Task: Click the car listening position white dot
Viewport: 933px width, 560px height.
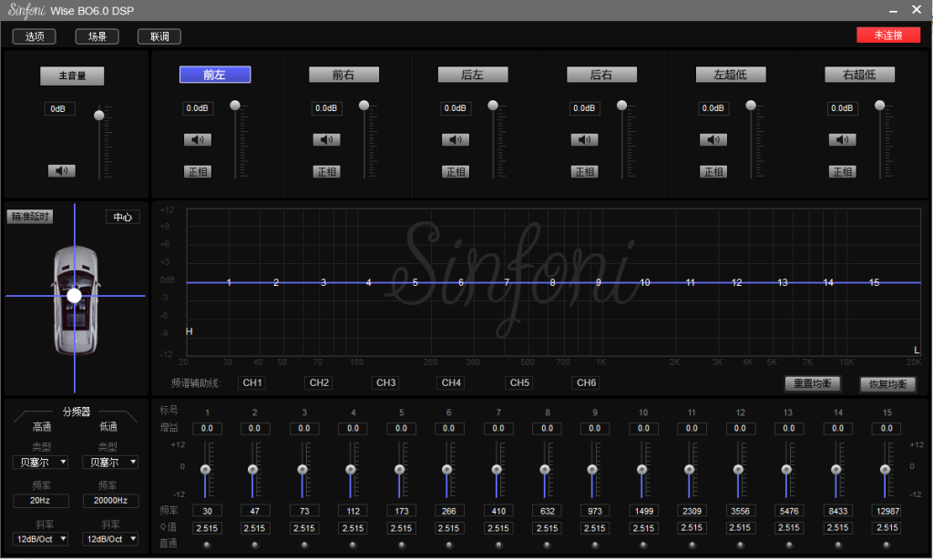Action: [x=75, y=295]
